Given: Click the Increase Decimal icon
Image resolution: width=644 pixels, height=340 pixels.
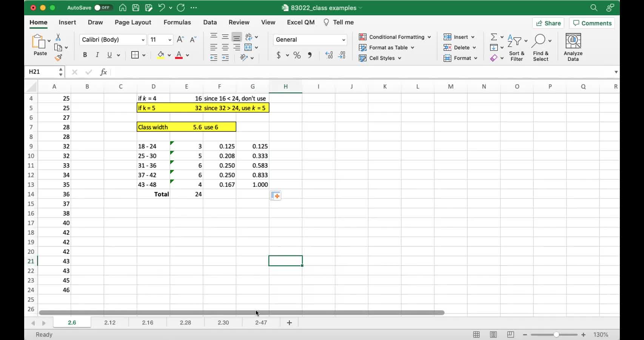Looking at the screenshot, I should click(x=329, y=55).
